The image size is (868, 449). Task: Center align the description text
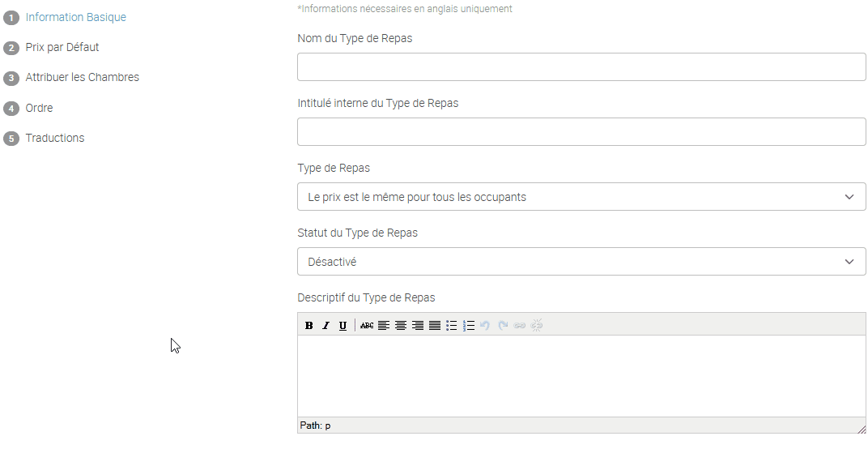click(401, 326)
